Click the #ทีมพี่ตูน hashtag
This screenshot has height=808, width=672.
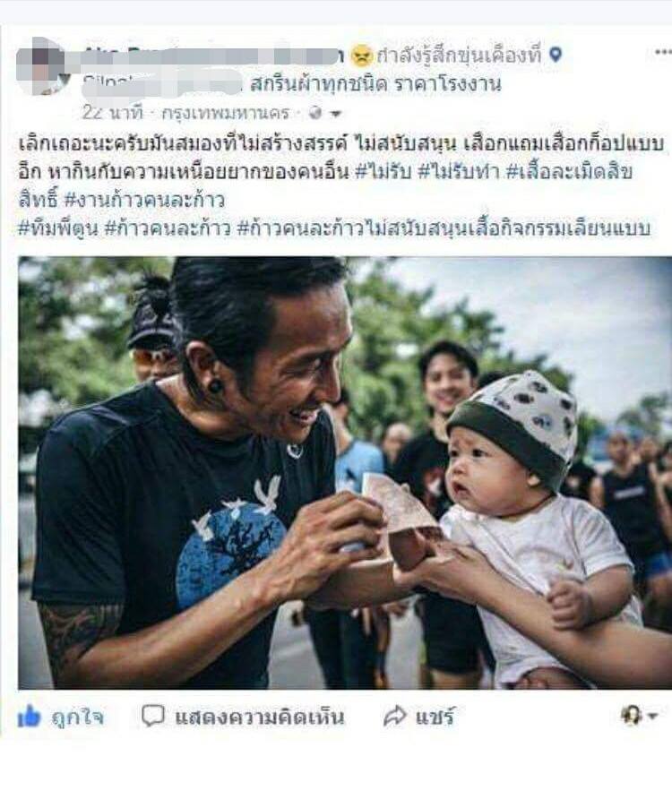[x=57, y=228]
